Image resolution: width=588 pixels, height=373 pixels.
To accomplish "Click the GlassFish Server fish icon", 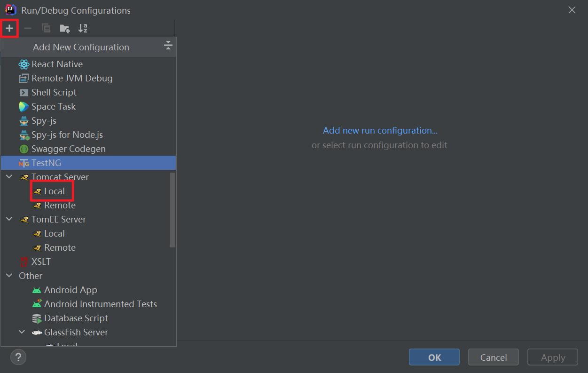I will pyautogui.click(x=37, y=333).
